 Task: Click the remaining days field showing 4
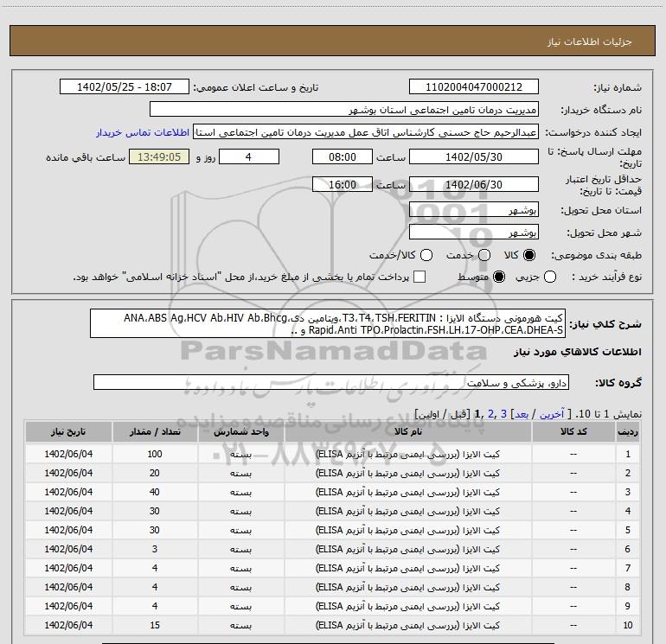click(248, 156)
